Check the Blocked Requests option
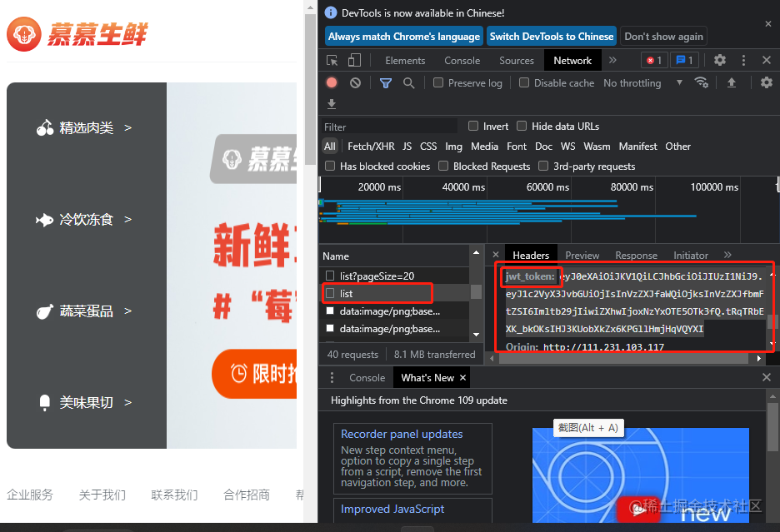Screen dimensions: 780x532 click(x=443, y=166)
